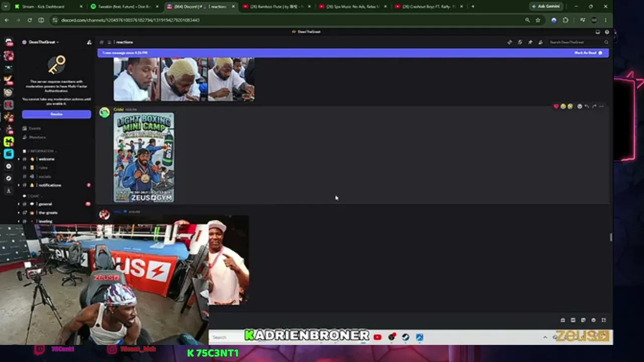Expand the DeenTheGreat server dropdown
Image resolution: width=644 pixels, height=362 pixels.
(44, 42)
